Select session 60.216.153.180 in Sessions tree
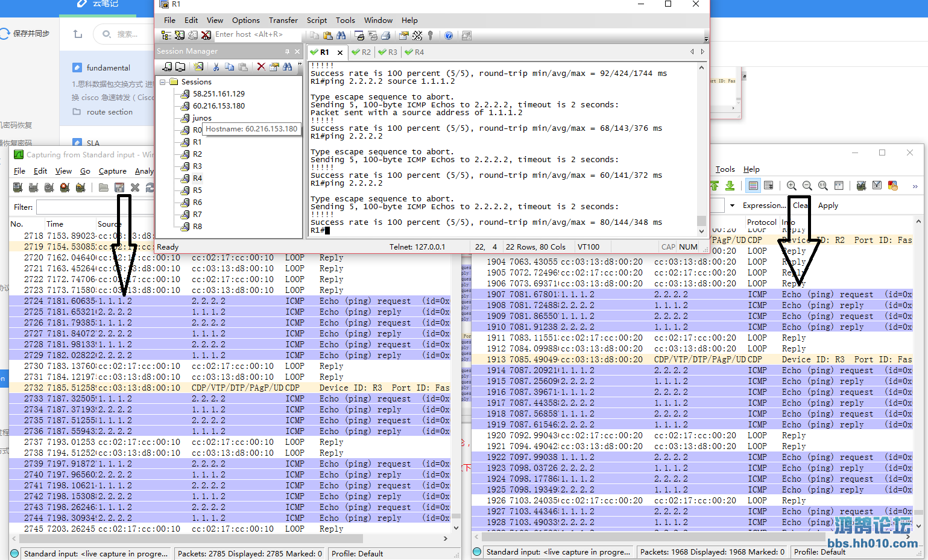The width and height of the screenshot is (928, 560). [x=219, y=105]
